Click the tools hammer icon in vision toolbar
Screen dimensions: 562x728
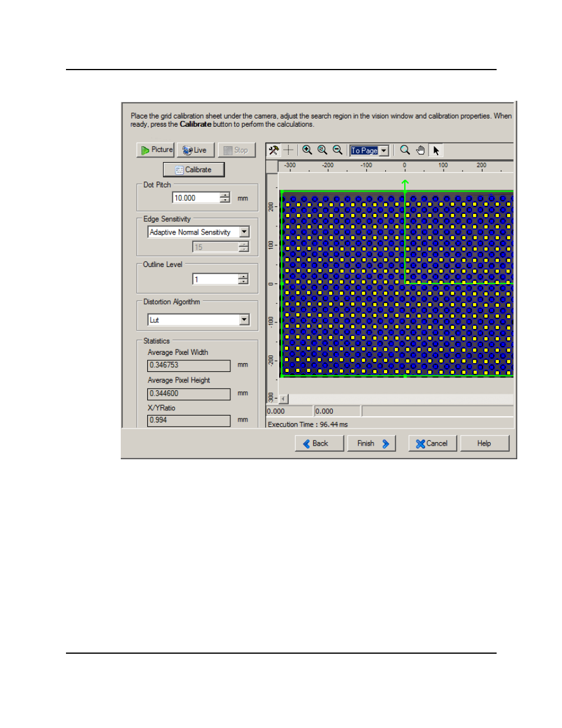click(273, 150)
